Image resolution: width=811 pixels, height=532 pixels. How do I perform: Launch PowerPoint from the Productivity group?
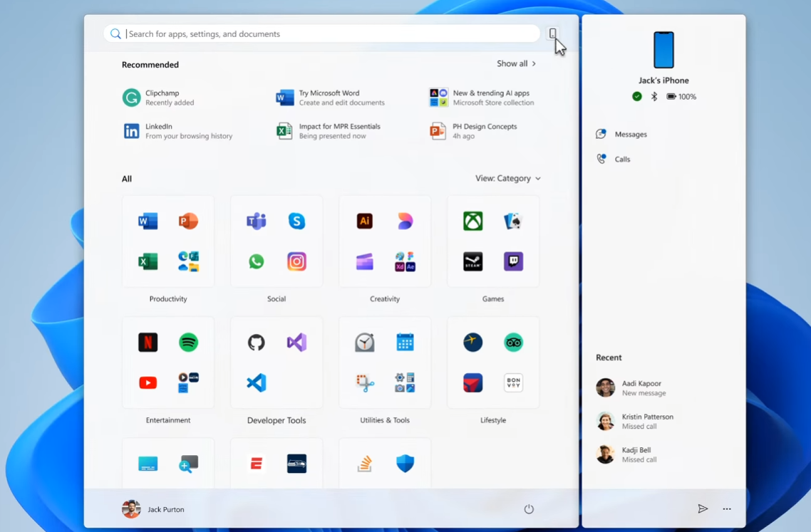(x=188, y=221)
